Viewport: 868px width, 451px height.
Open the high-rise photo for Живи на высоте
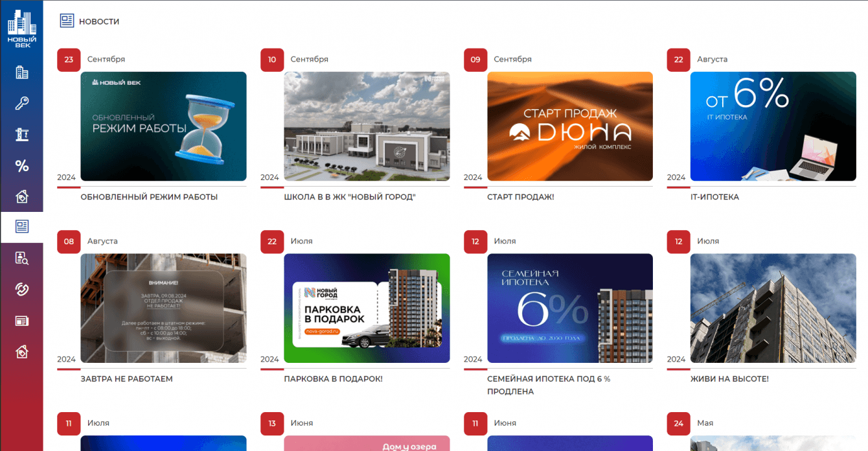pos(773,308)
